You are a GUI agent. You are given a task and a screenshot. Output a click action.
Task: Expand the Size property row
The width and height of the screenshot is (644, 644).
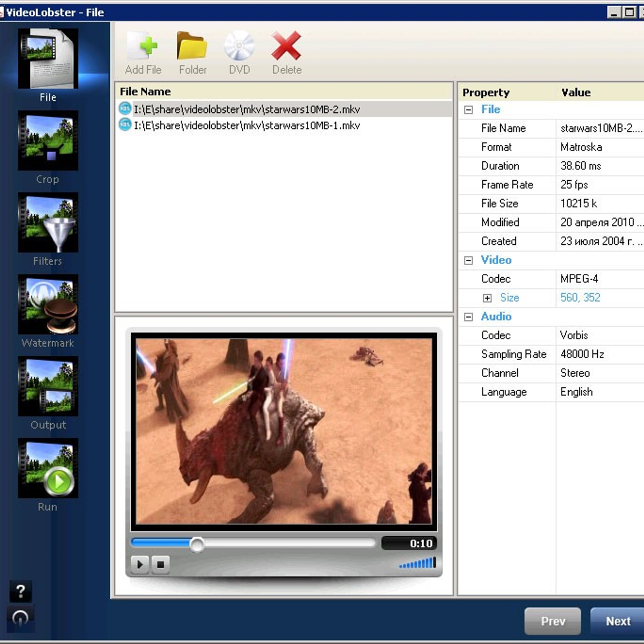coord(487,298)
